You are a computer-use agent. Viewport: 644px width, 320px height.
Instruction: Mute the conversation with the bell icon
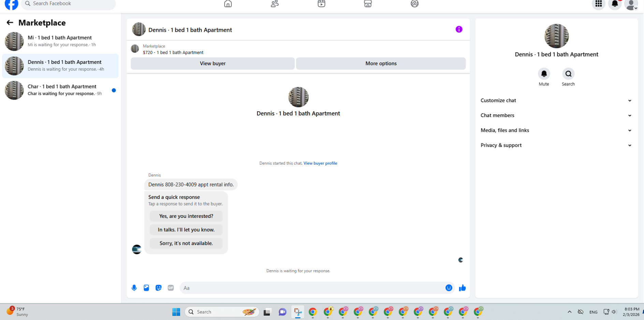click(544, 74)
